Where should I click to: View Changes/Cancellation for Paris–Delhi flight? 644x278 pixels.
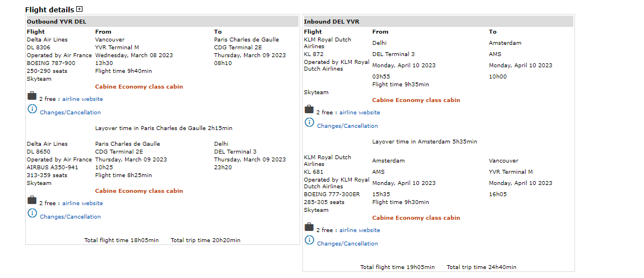coord(70,217)
